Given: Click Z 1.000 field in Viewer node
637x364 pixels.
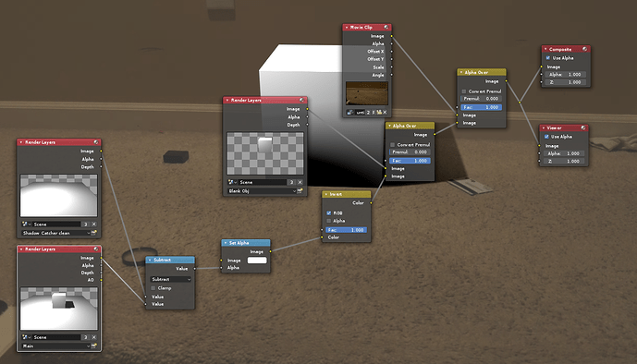Looking at the screenshot, I should pyautogui.click(x=564, y=161).
